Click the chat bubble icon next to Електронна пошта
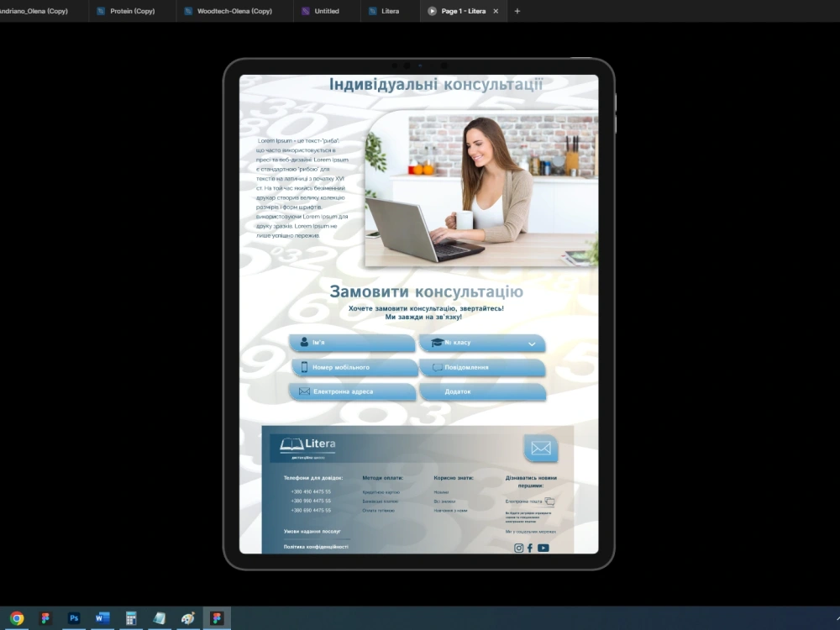 pyautogui.click(x=549, y=501)
